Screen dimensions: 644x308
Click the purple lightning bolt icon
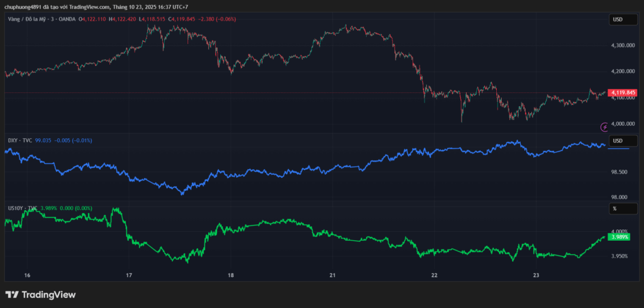[605, 128]
